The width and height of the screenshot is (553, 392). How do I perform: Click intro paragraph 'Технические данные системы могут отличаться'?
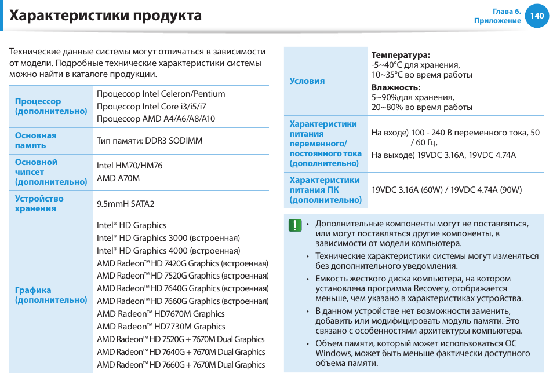[137, 63]
